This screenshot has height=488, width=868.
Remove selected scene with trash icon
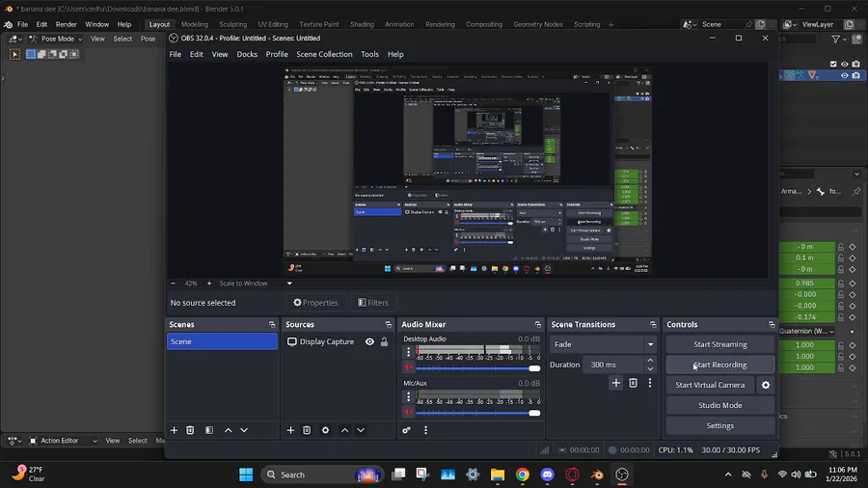pos(190,430)
